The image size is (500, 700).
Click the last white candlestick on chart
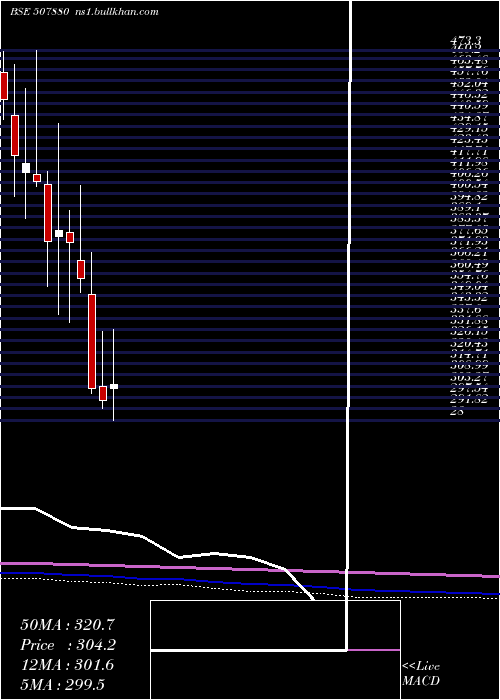(x=114, y=386)
